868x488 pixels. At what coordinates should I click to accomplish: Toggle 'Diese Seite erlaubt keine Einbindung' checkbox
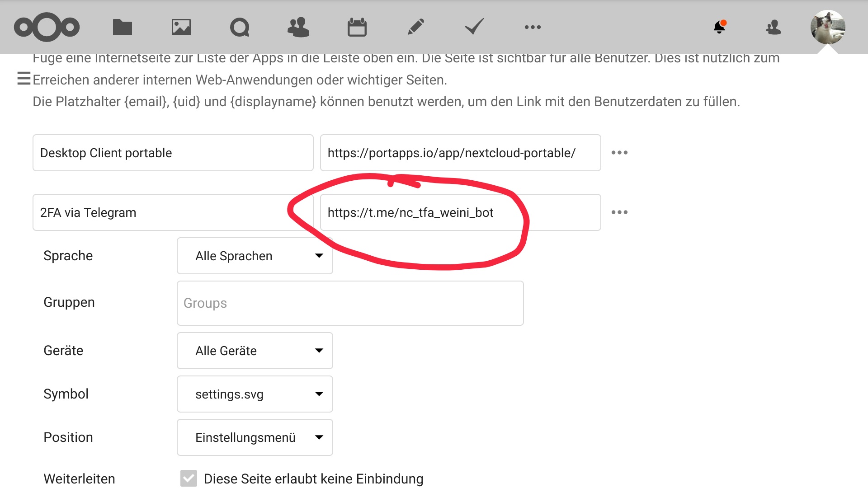[189, 478]
